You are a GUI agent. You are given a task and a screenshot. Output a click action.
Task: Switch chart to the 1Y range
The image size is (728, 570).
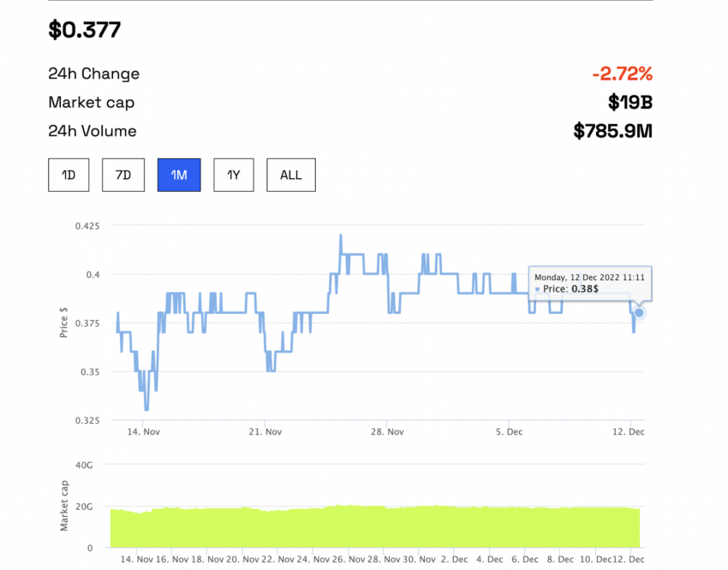(234, 175)
